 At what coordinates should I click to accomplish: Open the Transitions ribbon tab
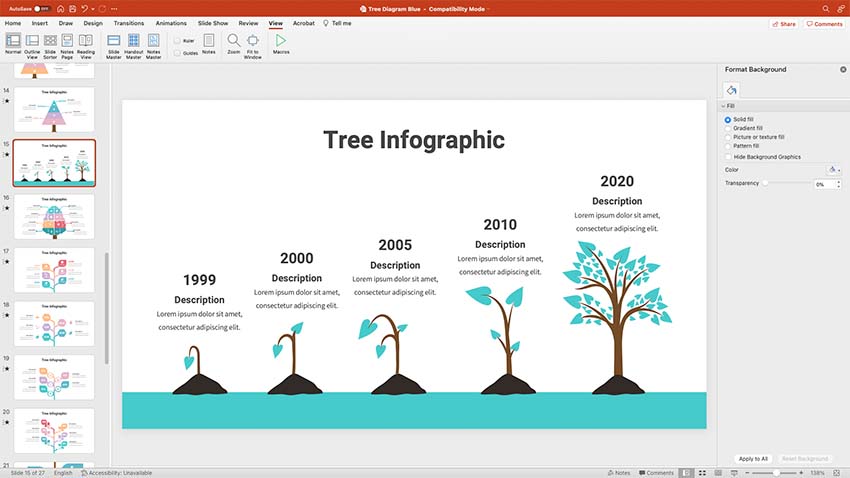click(x=128, y=22)
